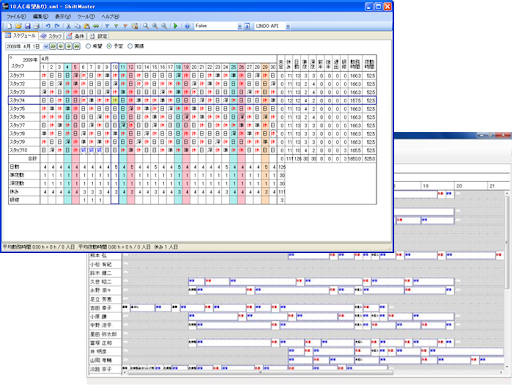Click the green funnel filter icon
512x385 pixels.
pos(116,26)
